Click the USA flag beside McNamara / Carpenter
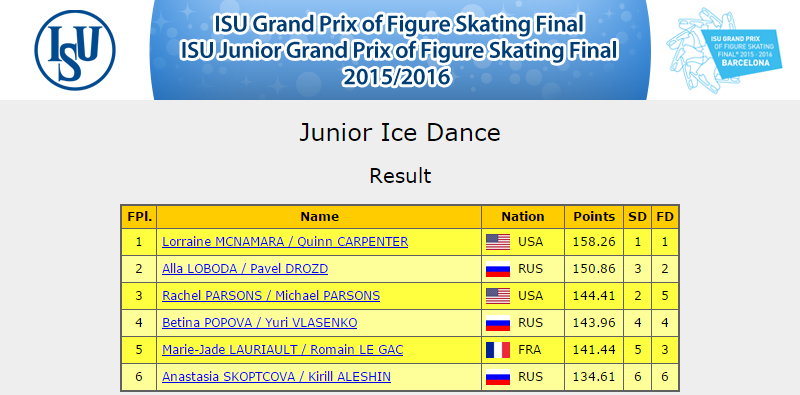800x395 pixels. (497, 242)
